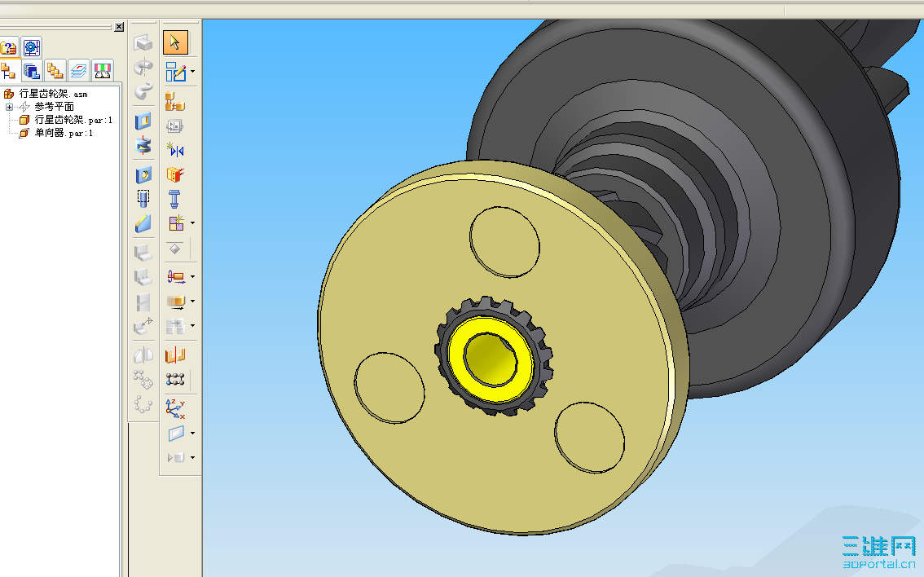
Task: Click the Assemble relationships icon
Action: [x=175, y=101]
